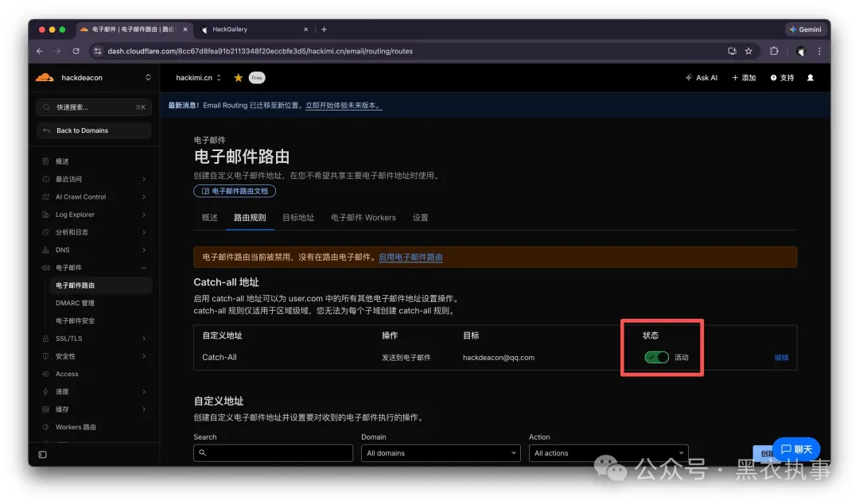859x504 pixels.
Task: Open the All domains dropdown
Action: point(441,453)
